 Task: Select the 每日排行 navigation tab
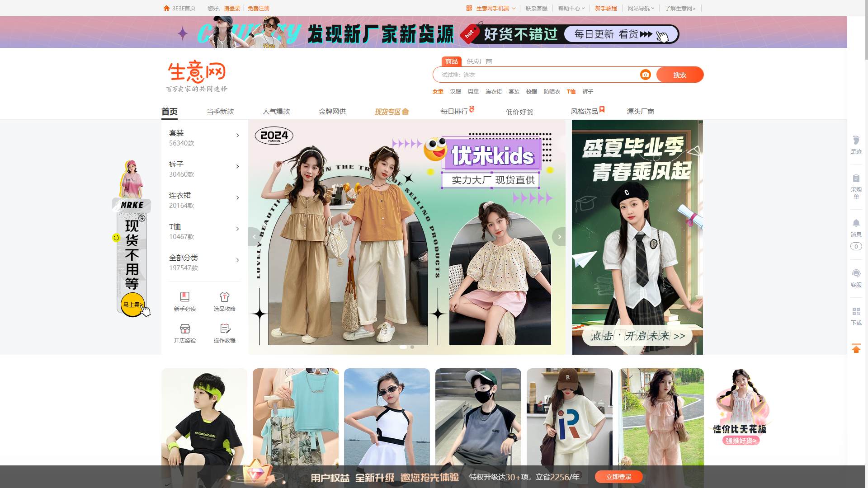[x=454, y=111]
